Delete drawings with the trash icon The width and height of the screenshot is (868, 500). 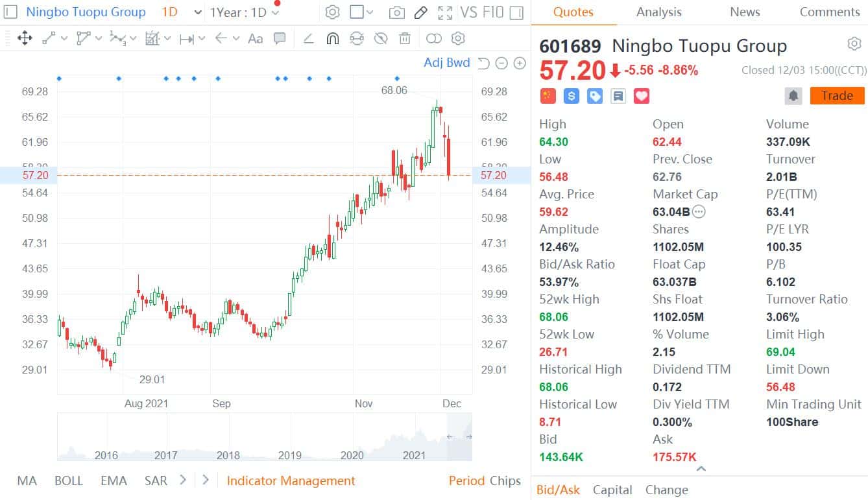[x=405, y=38]
